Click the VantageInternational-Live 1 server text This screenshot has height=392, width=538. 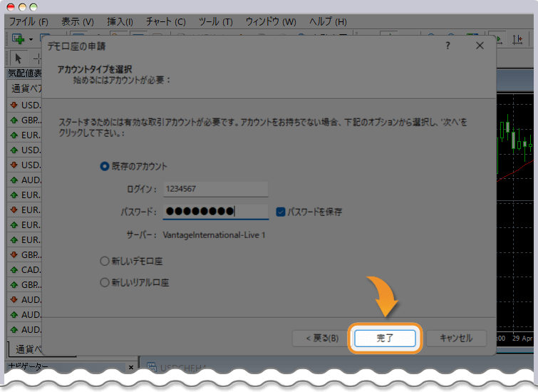[x=214, y=235]
